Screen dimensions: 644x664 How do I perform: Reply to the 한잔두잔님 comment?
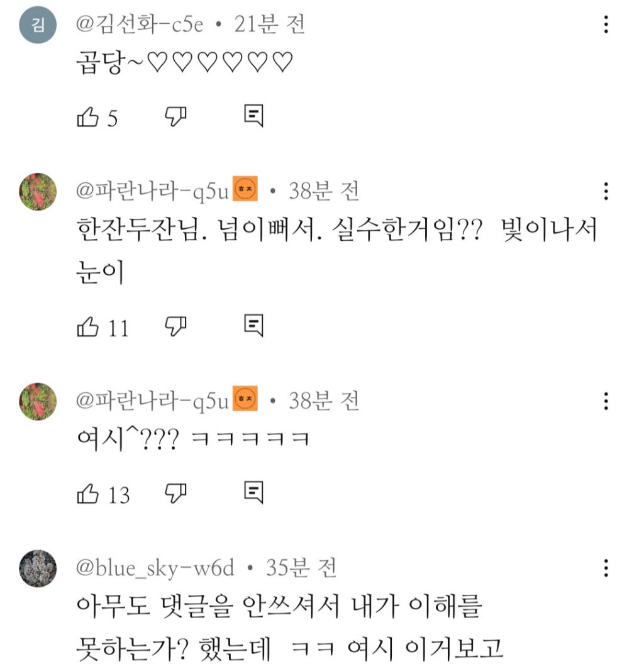[x=253, y=326]
